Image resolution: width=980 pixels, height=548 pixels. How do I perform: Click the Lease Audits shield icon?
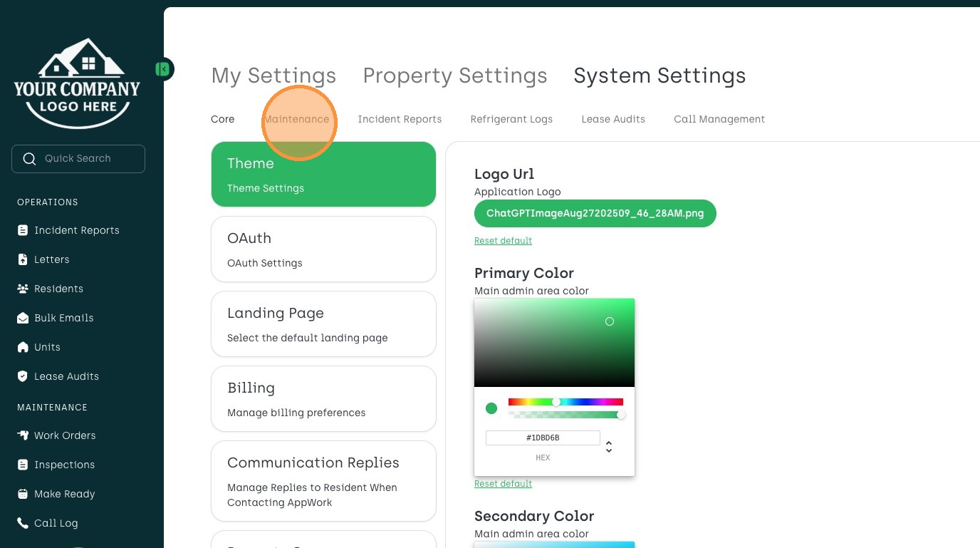(x=23, y=376)
